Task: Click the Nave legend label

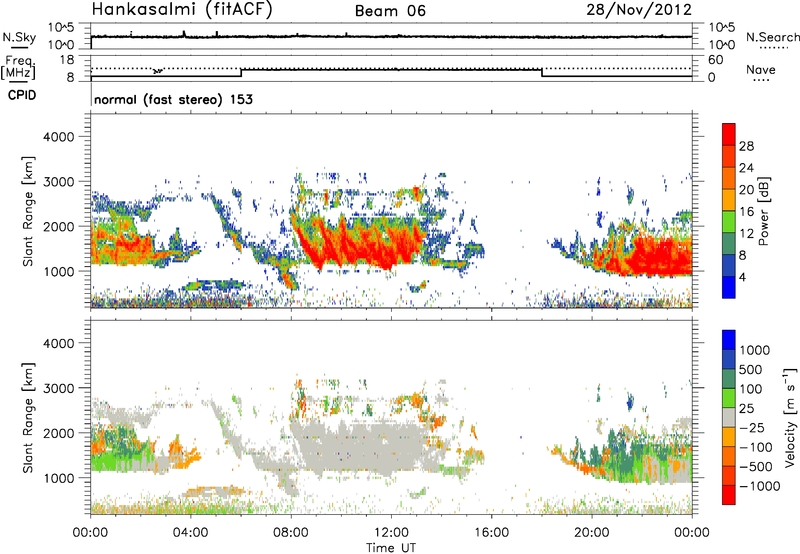Action: (761, 69)
